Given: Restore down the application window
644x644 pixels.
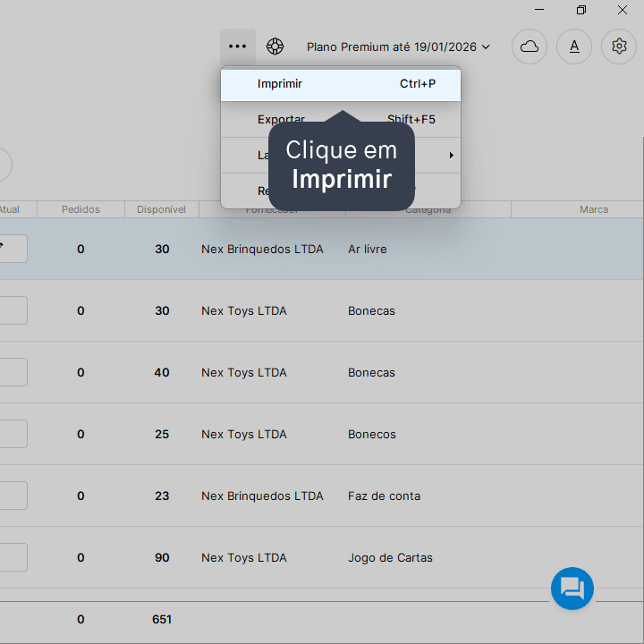Looking at the screenshot, I should (580, 10).
